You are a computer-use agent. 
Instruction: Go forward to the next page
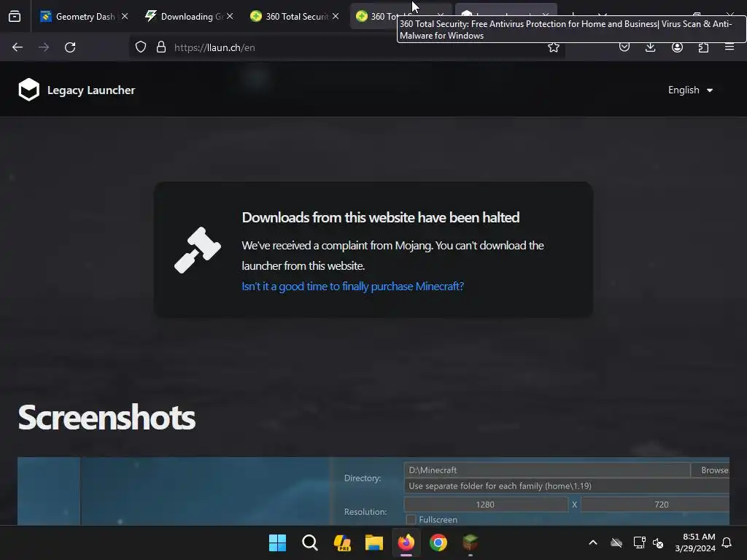[44, 47]
